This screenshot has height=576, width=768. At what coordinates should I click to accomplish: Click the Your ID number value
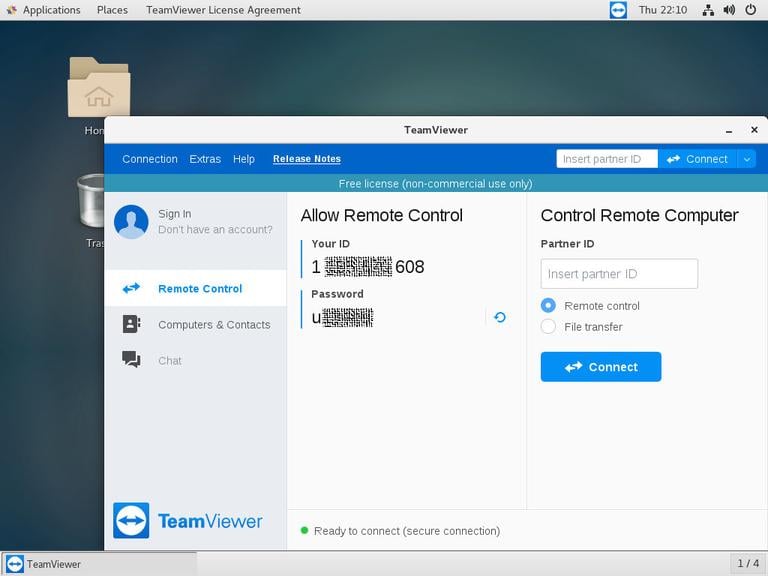click(x=368, y=266)
